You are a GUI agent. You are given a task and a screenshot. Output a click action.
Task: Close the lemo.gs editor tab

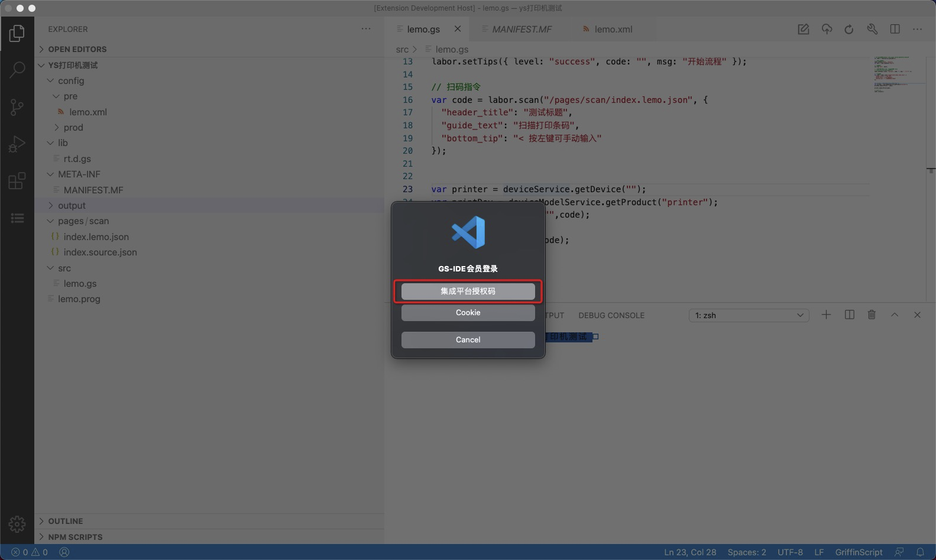point(458,29)
